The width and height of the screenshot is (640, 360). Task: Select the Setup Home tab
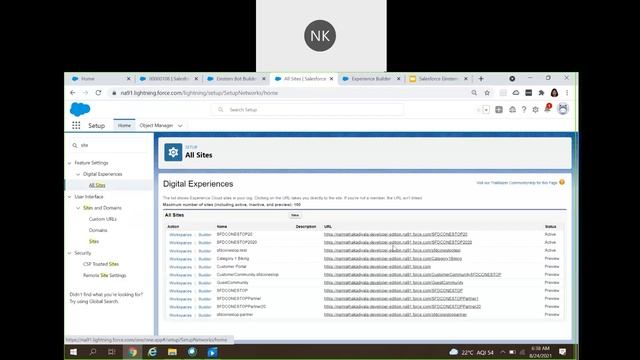124,125
